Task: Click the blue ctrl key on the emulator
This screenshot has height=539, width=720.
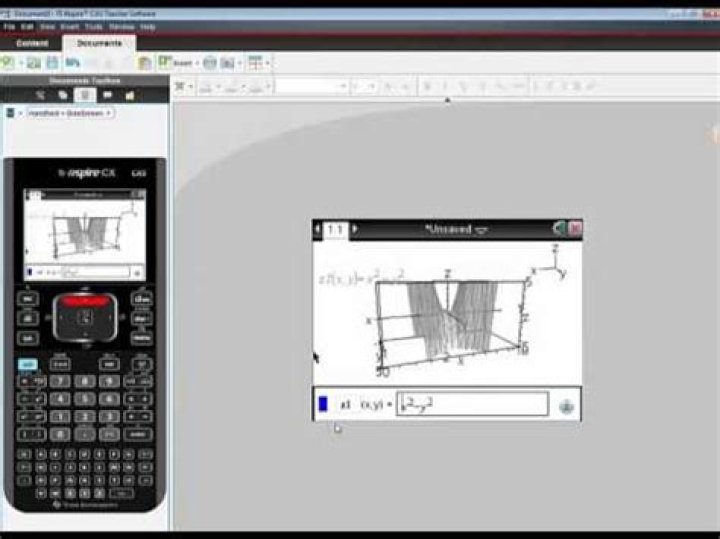Action: (28, 365)
